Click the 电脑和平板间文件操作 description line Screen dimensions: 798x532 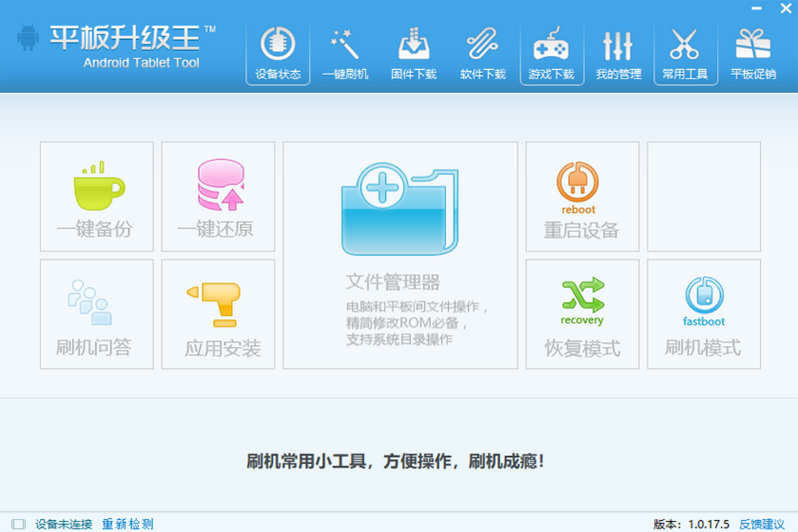[x=418, y=307]
